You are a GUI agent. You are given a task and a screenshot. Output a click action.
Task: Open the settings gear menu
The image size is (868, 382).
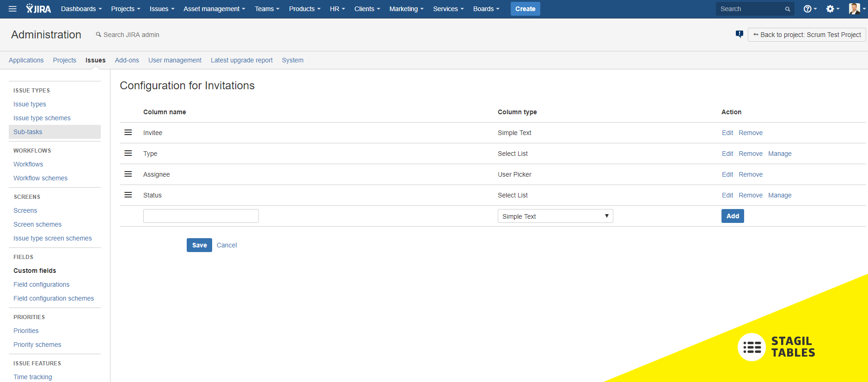832,9
